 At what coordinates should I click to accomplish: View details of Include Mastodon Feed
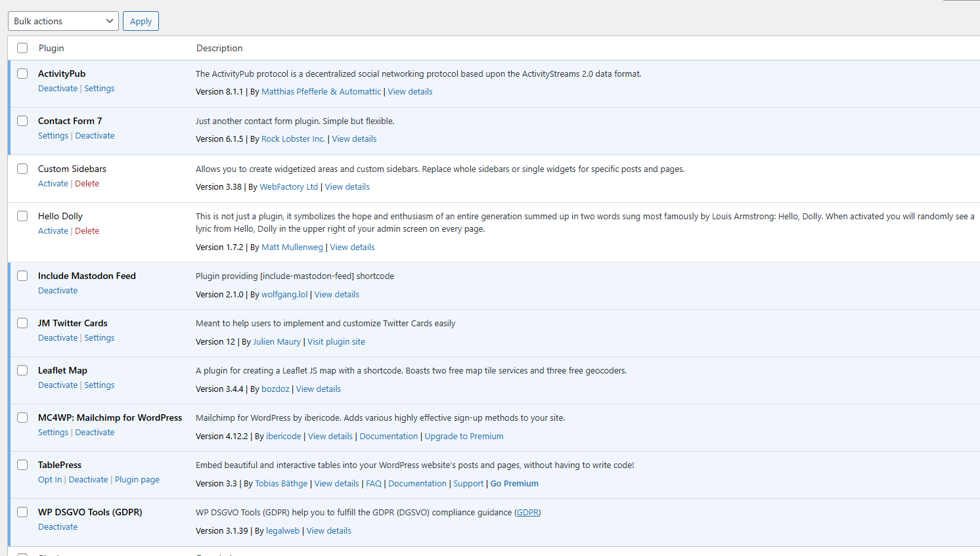point(336,295)
